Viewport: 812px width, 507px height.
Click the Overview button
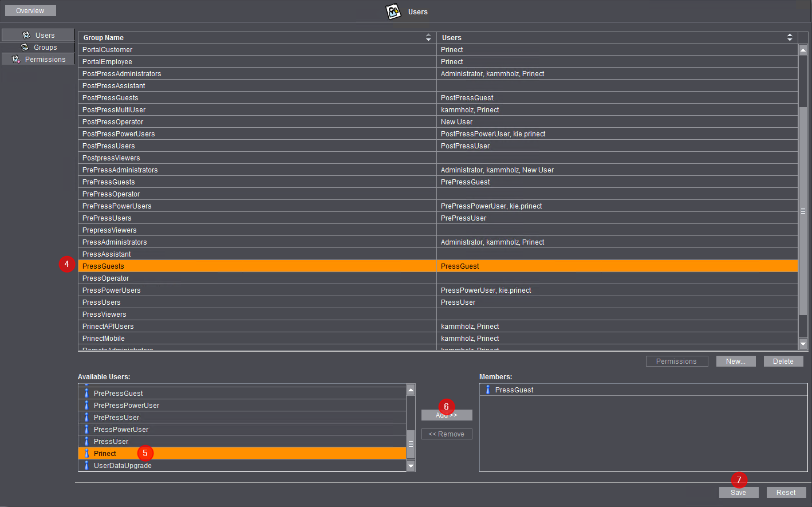[x=30, y=10]
